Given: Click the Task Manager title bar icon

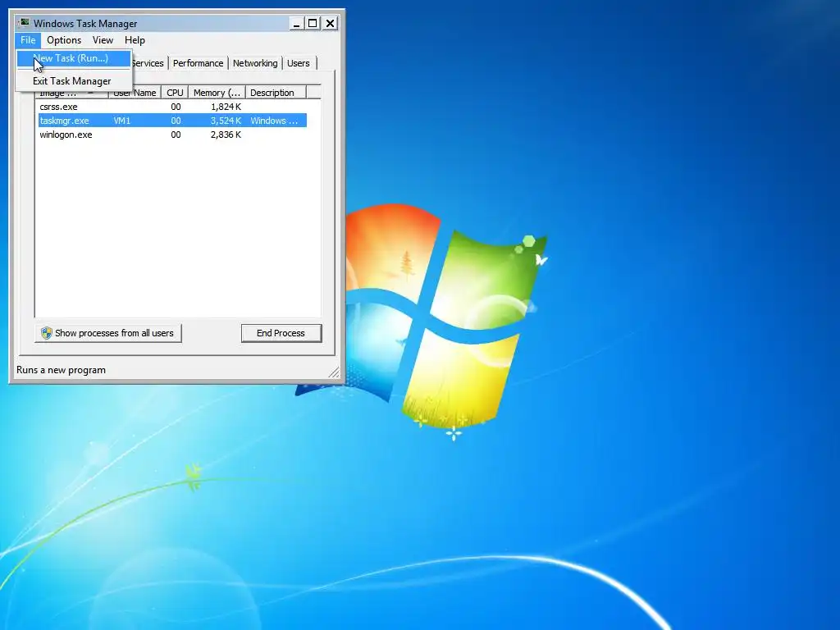Looking at the screenshot, I should click(x=24, y=23).
